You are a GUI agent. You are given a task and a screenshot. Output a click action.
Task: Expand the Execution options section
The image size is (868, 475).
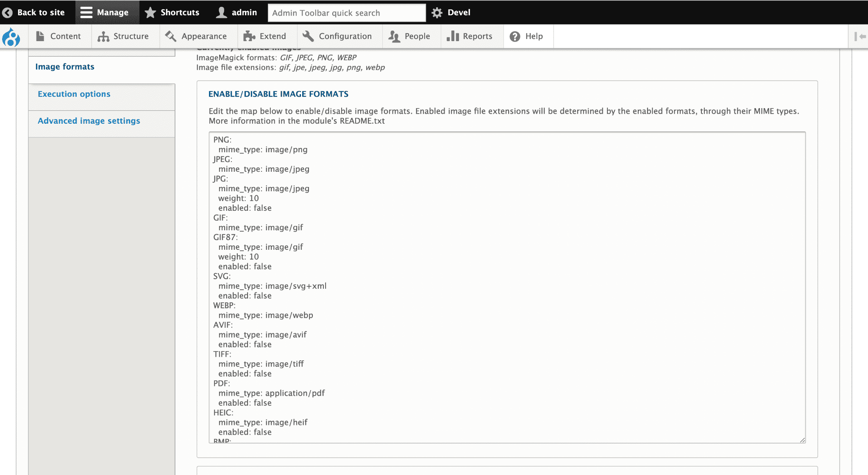pos(74,94)
